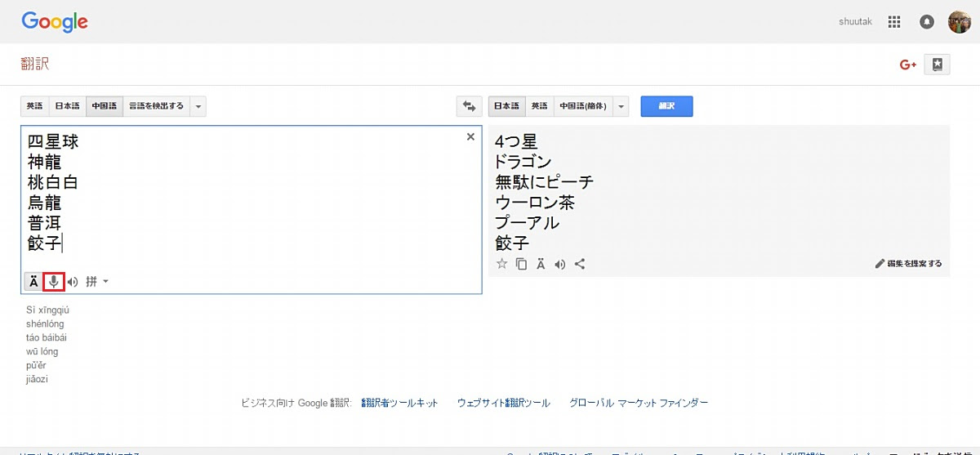Image resolution: width=980 pixels, height=455 pixels.
Task: Listen to the Chinese source text
Action: point(73,282)
